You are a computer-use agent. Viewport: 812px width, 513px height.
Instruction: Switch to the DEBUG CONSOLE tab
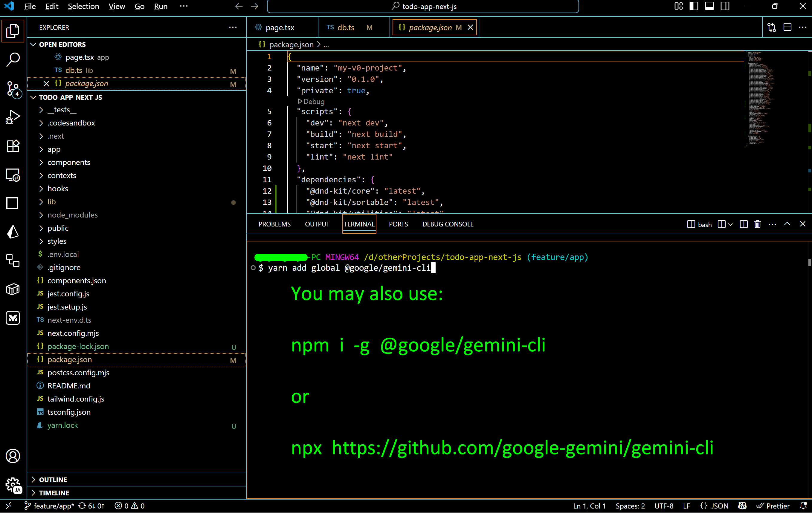448,224
